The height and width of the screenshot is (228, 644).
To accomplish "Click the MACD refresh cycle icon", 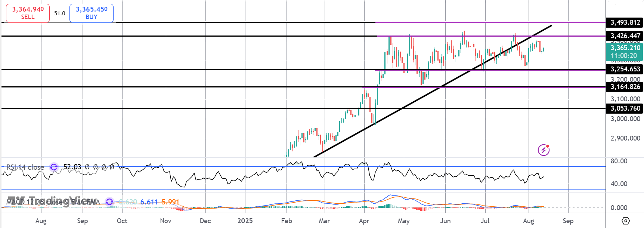I will click(109, 202).
